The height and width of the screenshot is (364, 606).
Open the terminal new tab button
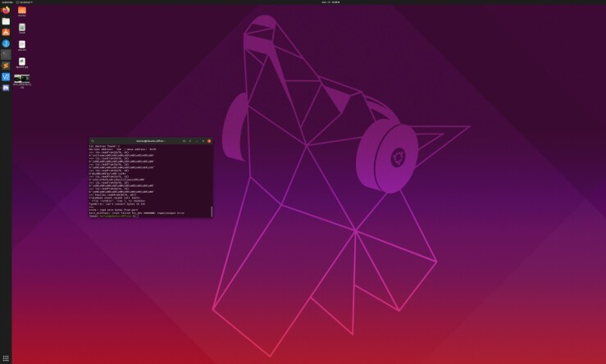184,141
